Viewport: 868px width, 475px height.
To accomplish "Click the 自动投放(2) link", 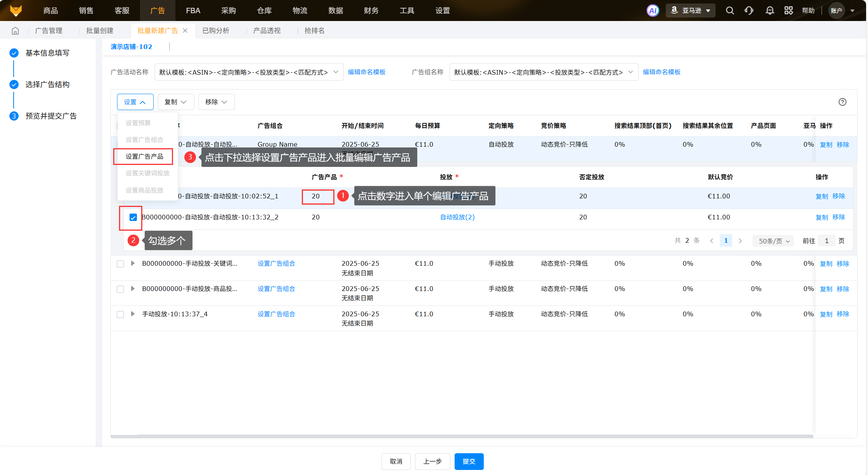I will click(457, 217).
